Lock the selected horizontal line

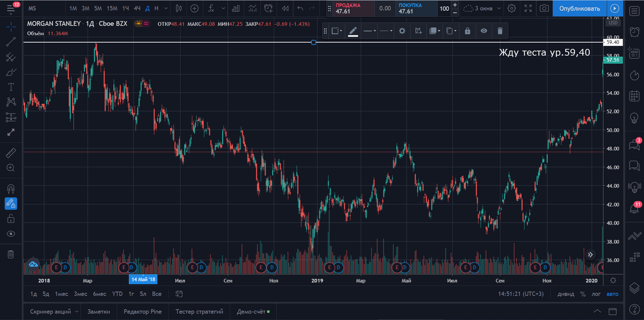[467, 31]
